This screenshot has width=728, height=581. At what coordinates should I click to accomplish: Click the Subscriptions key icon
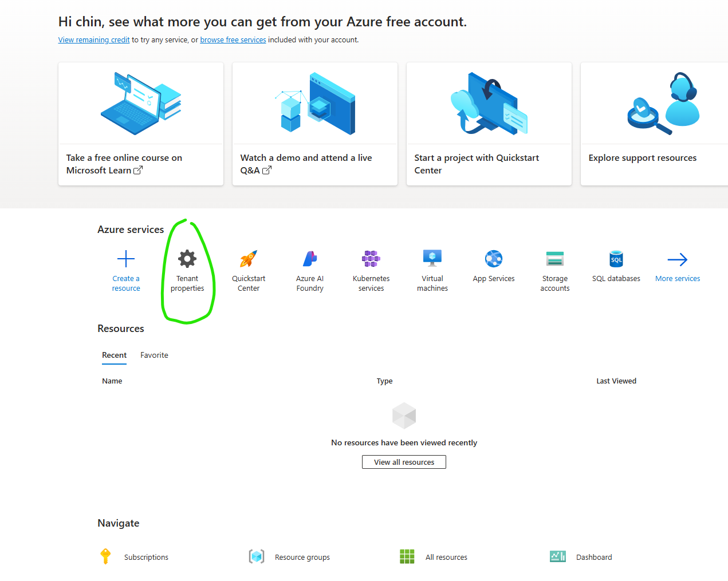click(105, 556)
